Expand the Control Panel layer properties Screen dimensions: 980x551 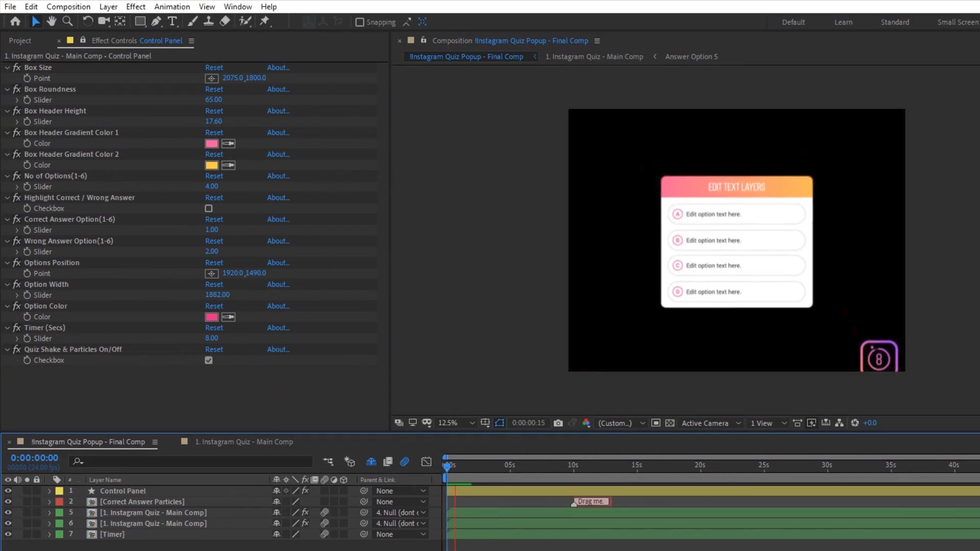pyautogui.click(x=49, y=491)
